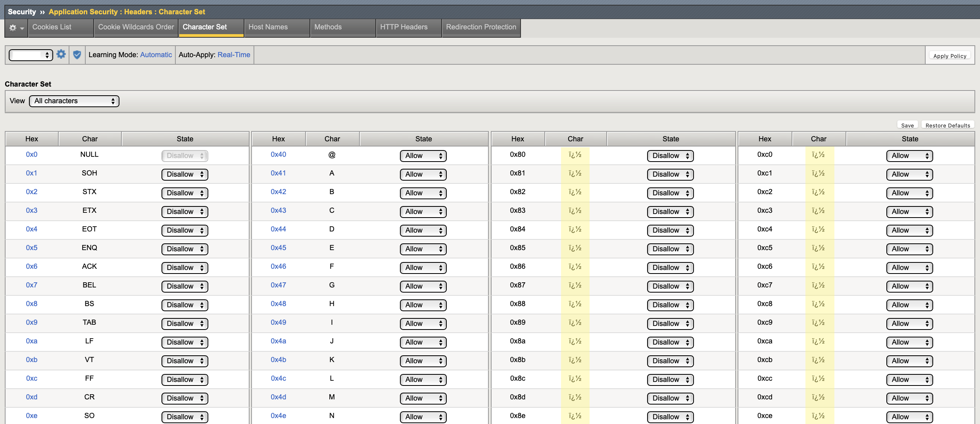980x424 pixels.
Task: Open state dropdown for 0x5 ENQ
Action: (x=185, y=249)
